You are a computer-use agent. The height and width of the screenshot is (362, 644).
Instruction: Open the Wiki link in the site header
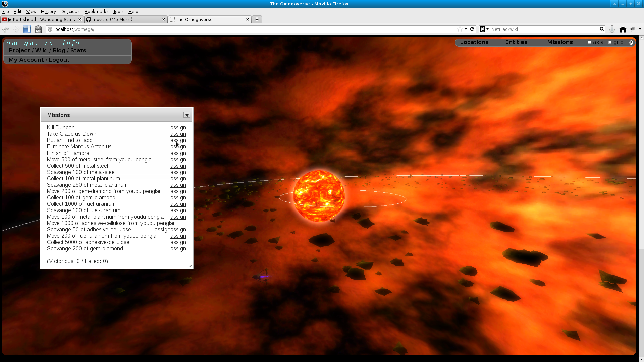41,50
